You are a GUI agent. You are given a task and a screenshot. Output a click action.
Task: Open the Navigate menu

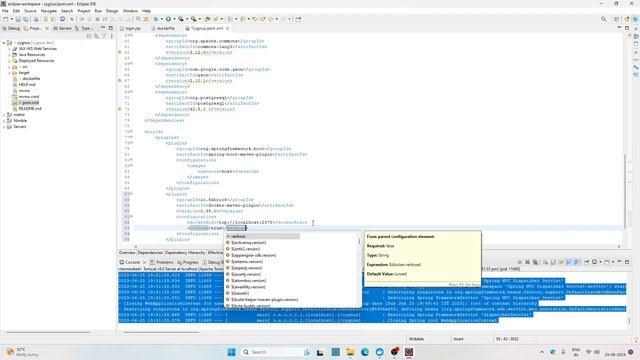[x=49, y=11]
